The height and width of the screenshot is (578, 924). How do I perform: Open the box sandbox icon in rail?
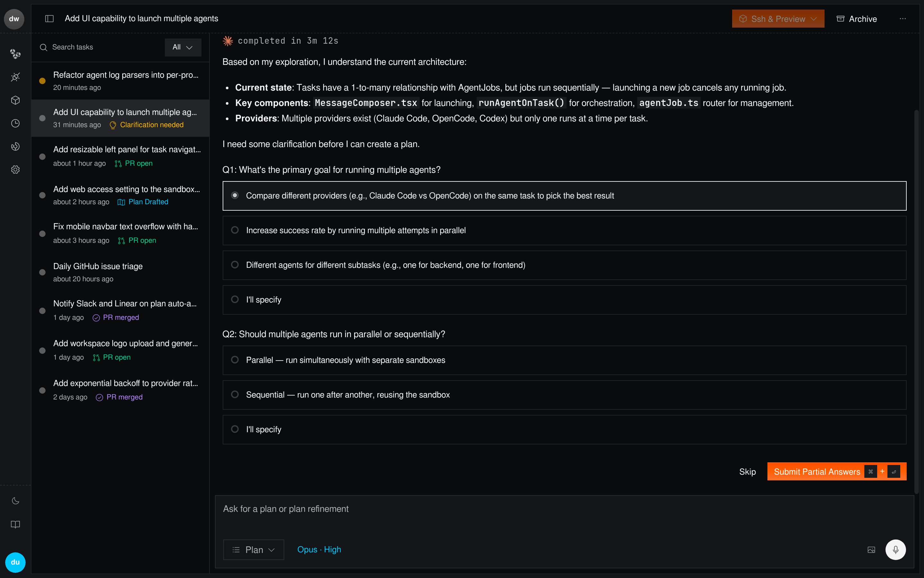coord(15,100)
